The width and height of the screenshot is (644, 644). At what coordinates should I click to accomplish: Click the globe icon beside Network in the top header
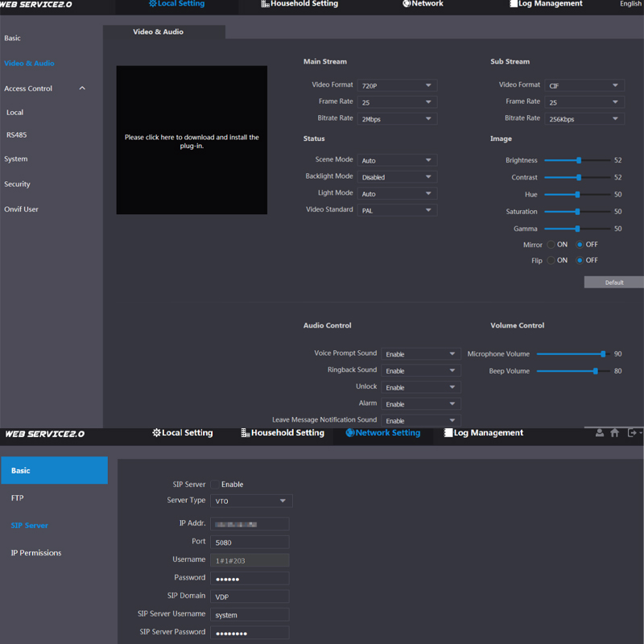point(407,4)
